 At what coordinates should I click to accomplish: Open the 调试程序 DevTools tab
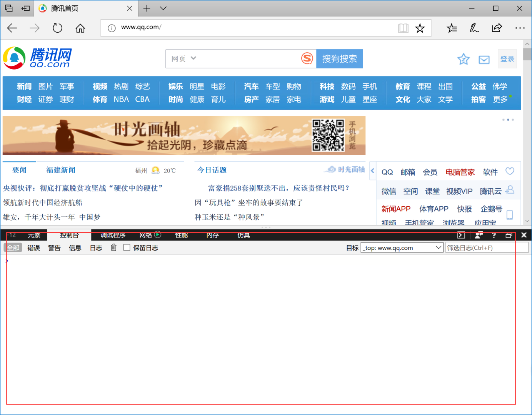point(113,235)
